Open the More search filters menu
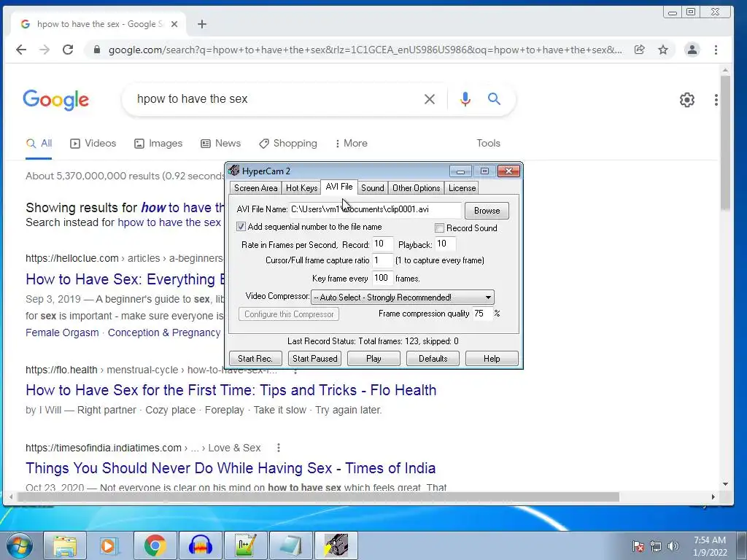Viewport: 747px width, 560px height. point(351,144)
